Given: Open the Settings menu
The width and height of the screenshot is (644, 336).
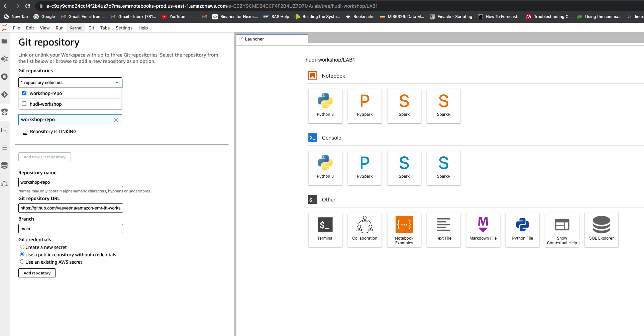Looking at the screenshot, I should (124, 28).
